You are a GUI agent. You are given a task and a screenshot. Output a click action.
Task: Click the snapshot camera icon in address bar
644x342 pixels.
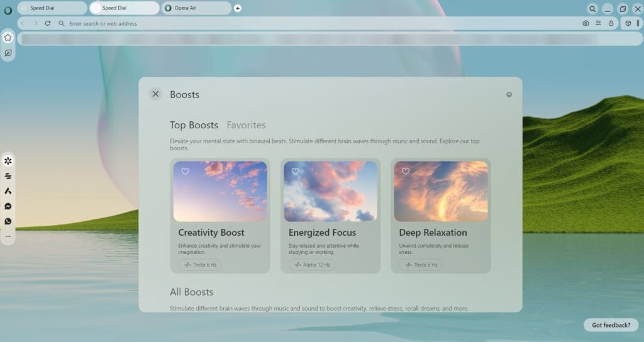[586, 23]
